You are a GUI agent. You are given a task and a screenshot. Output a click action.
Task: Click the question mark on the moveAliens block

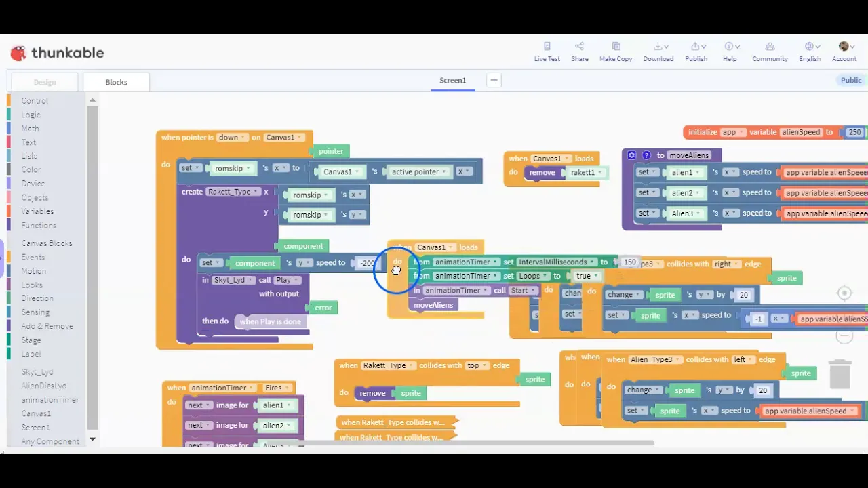tap(646, 155)
